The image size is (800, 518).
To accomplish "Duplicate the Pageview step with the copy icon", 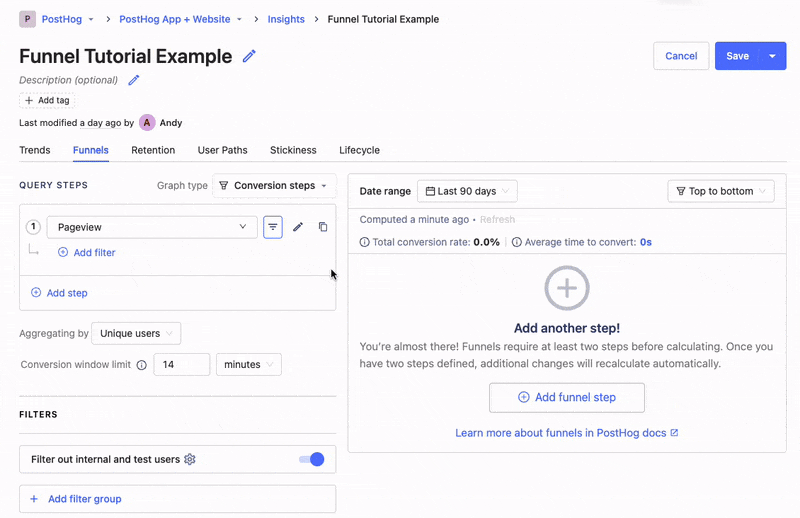I will click(x=323, y=227).
